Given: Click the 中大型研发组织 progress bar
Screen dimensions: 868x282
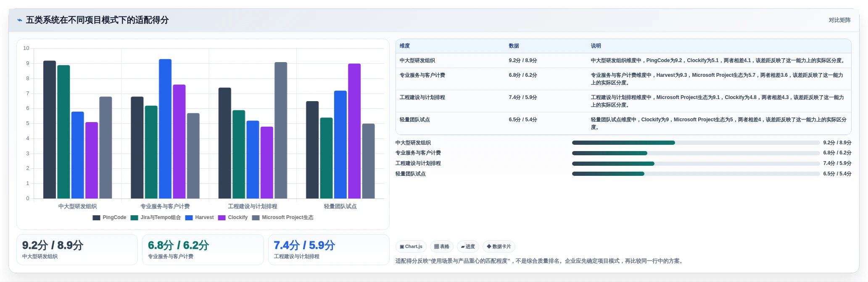Looking at the screenshot, I should [696, 143].
